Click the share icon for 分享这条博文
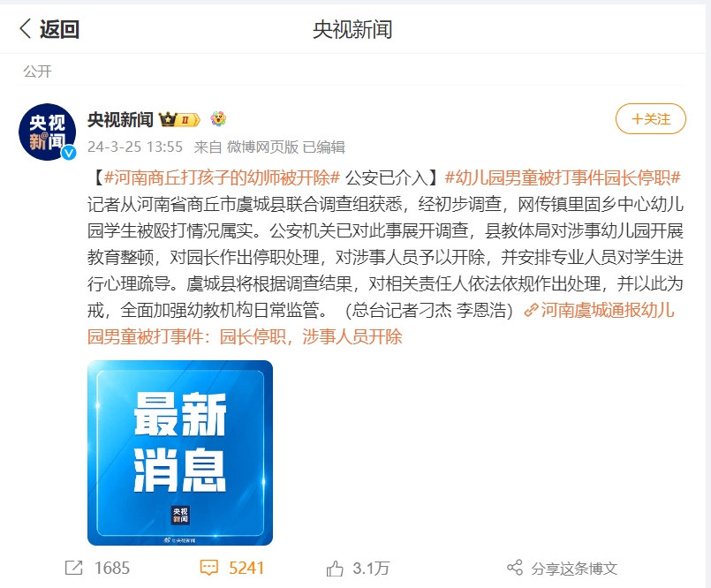Screen dimensions: 711x588 (x=515, y=567)
